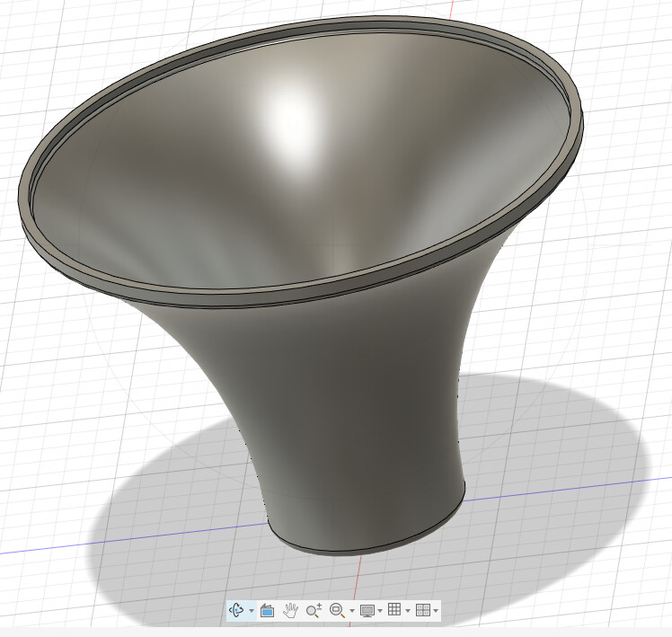The image size is (672, 637).
Task: Open the Display Settings monitor icon
Action: [367, 610]
